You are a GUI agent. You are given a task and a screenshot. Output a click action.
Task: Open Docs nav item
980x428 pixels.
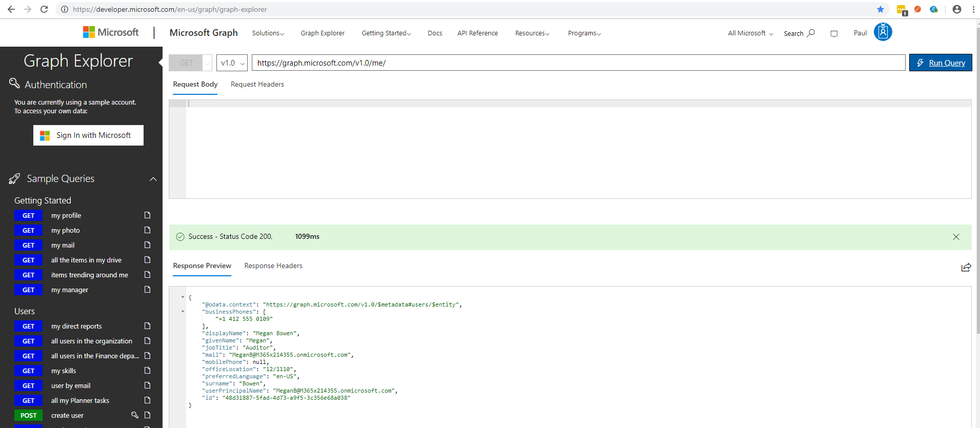point(435,33)
